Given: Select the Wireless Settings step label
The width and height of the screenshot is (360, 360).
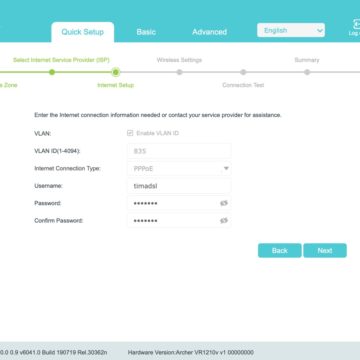Looking at the screenshot, I should tap(179, 60).
